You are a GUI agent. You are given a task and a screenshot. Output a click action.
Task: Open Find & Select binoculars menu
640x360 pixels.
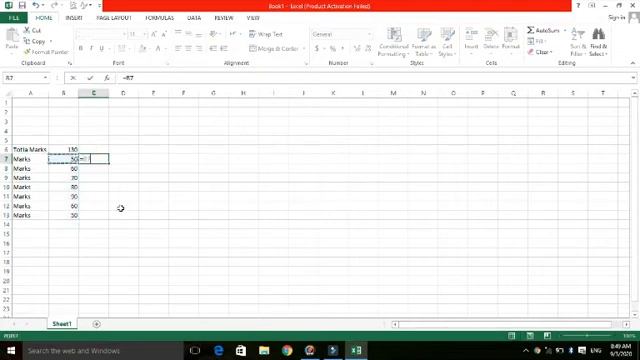click(598, 42)
